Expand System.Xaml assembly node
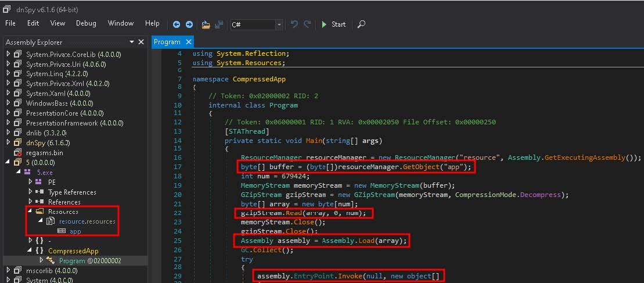 pyautogui.click(x=8, y=93)
